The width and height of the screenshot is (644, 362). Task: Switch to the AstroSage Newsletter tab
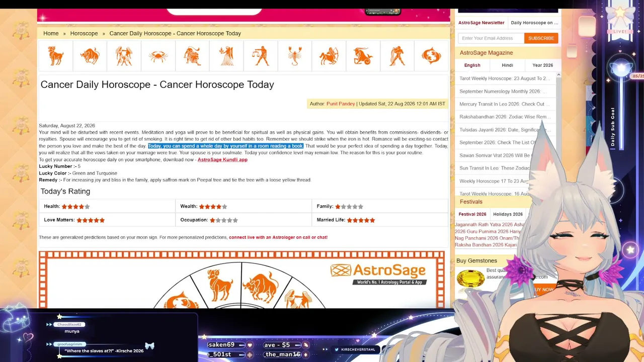click(481, 23)
